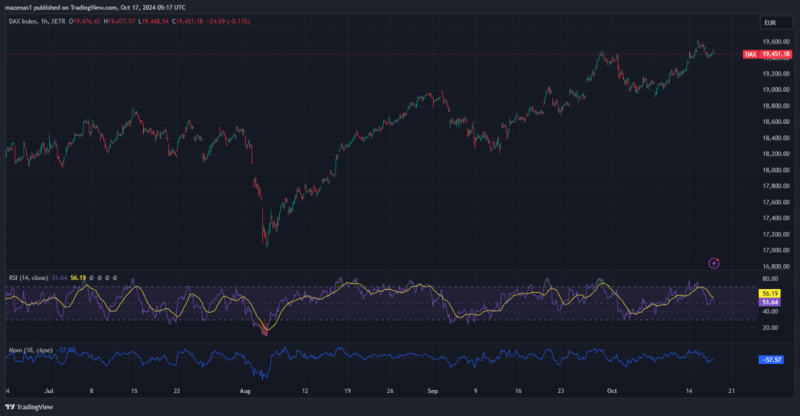
Task: Click the red DAX symbol tag on price axis
Action: [x=751, y=54]
